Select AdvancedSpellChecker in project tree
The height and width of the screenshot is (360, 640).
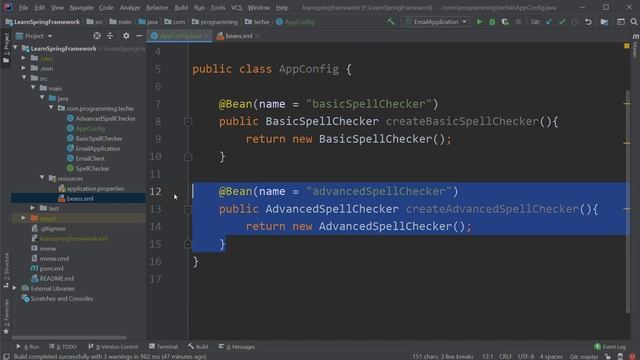(x=101, y=118)
